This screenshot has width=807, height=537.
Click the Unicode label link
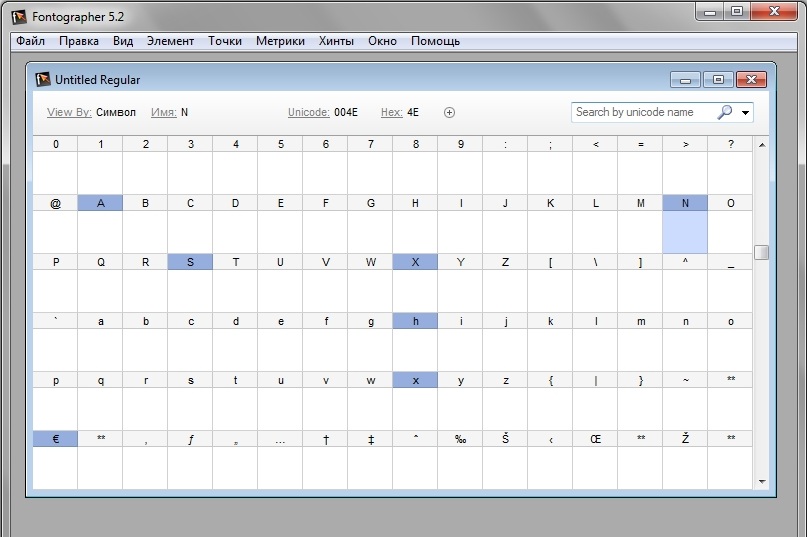[309, 112]
